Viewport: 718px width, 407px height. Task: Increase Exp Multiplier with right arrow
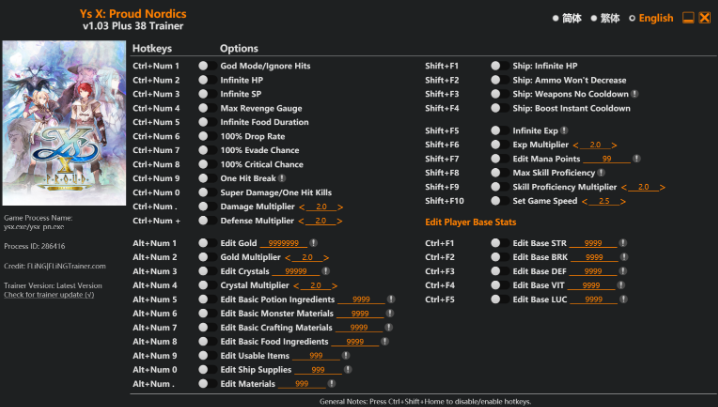coord(614,145)
